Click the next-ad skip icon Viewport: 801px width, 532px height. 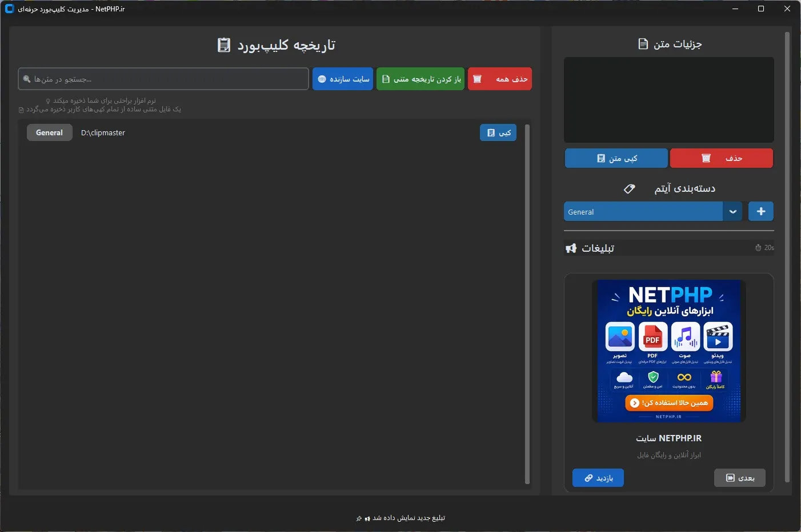point(730,478)
